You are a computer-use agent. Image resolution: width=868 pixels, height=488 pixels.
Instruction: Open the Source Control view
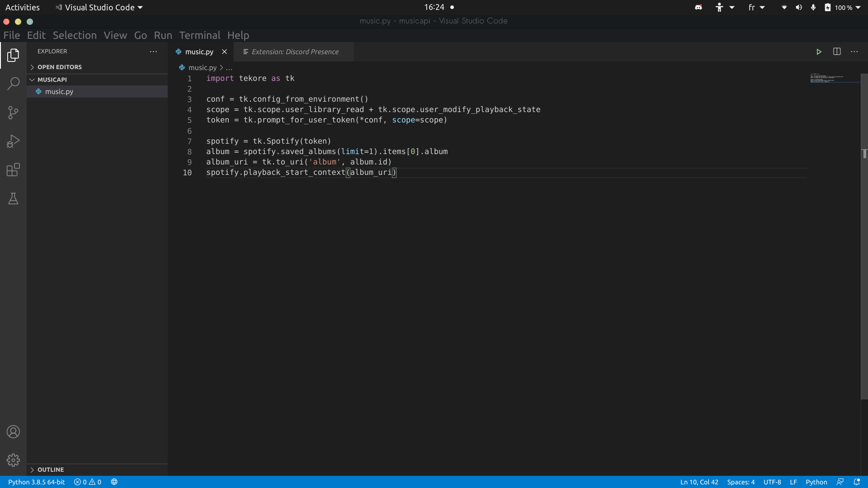point(13,113)
